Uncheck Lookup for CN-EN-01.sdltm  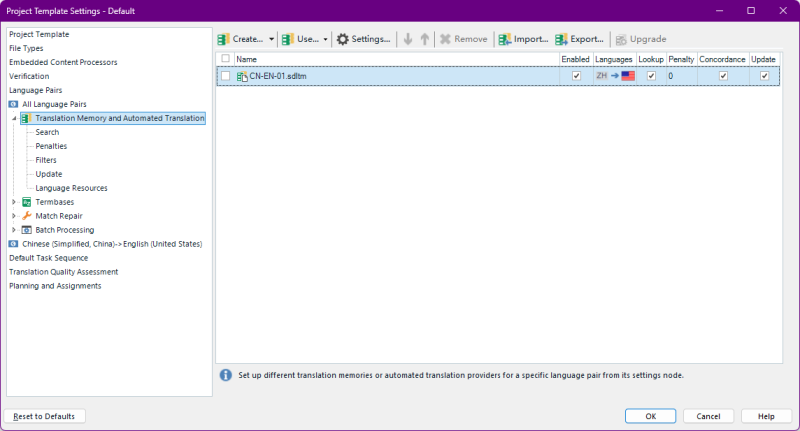651,76
